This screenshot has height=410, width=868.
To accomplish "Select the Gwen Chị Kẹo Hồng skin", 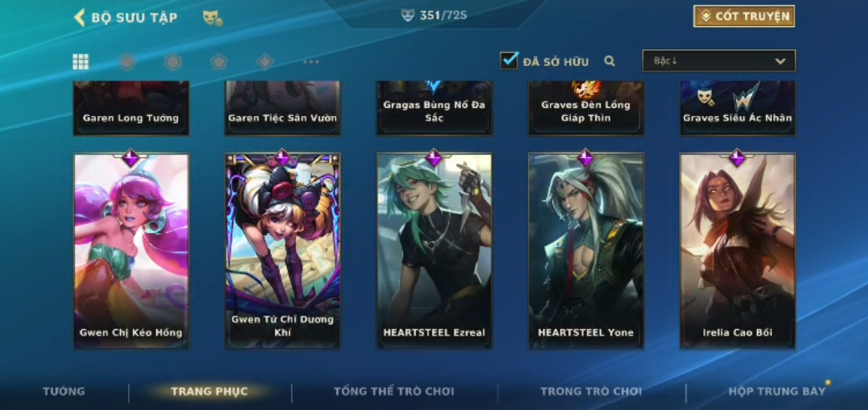I will (131, 251).
